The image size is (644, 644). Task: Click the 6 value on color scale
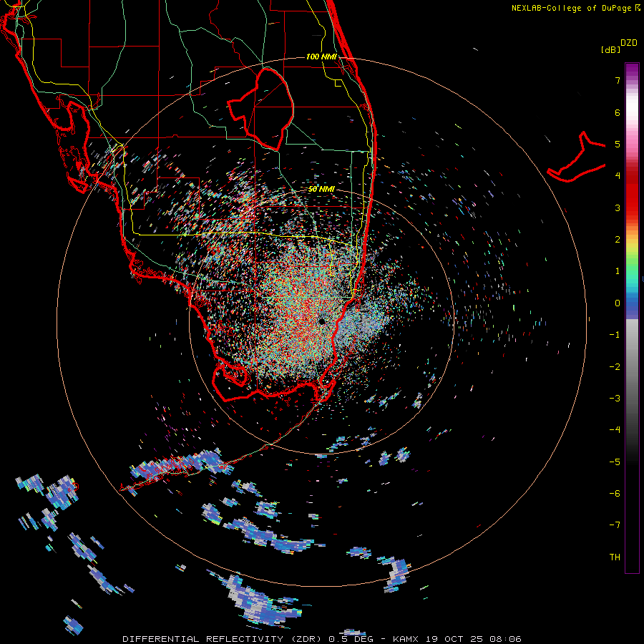[x=618, y=112]
